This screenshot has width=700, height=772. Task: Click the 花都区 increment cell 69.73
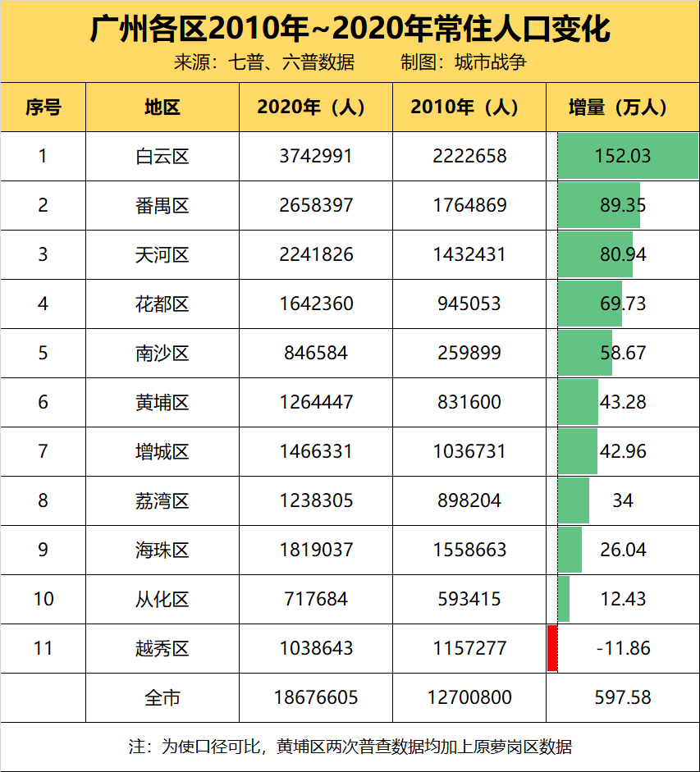coord(623,304)
